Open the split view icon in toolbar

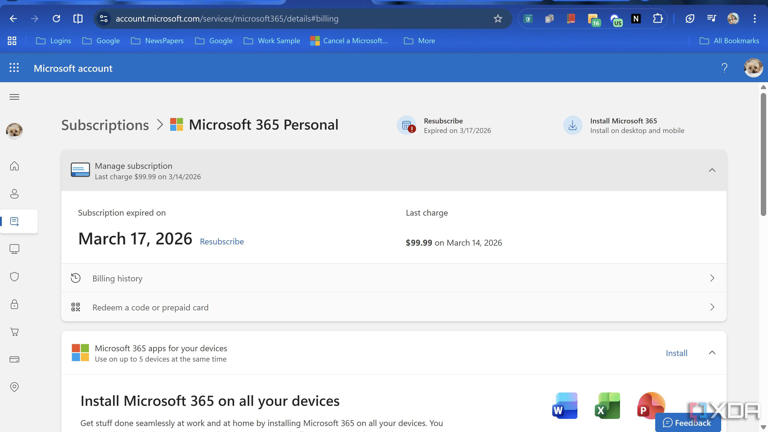tap(78, 19)
